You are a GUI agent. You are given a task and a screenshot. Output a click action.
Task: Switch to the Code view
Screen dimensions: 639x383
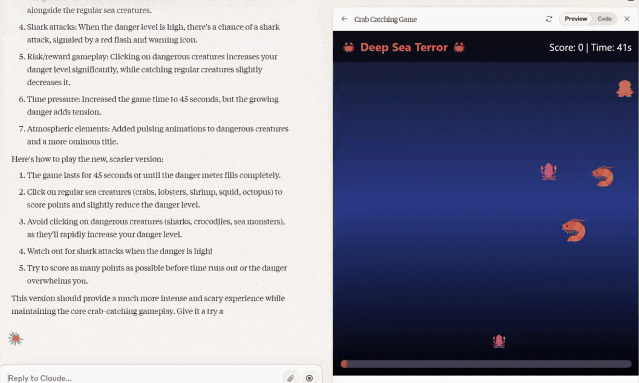coord(604,19)
